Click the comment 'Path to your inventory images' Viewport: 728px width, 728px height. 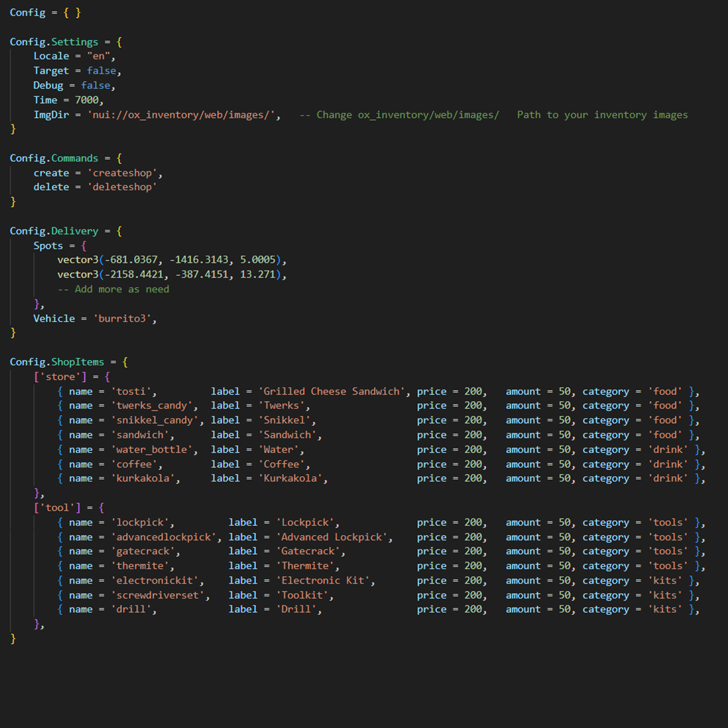[602, 115]
